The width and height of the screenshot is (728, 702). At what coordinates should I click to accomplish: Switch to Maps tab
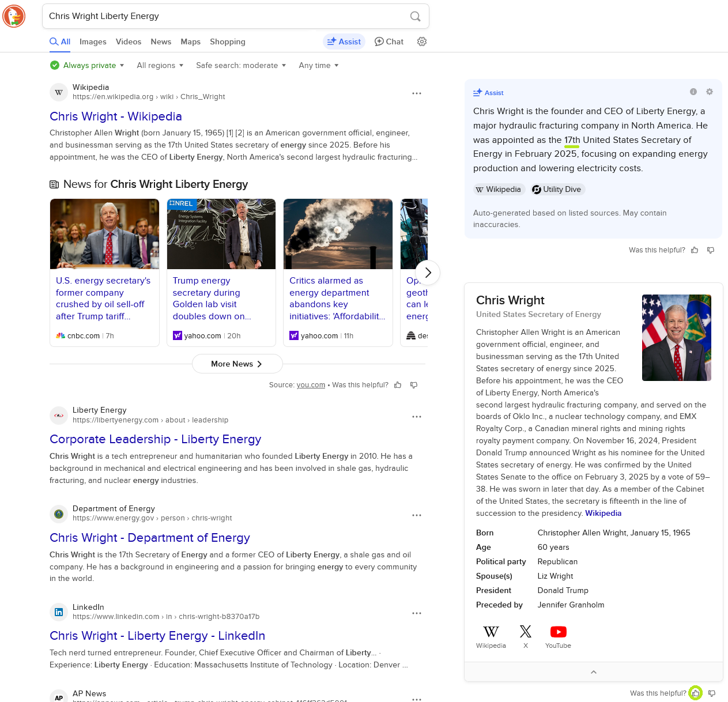[190, 41]
